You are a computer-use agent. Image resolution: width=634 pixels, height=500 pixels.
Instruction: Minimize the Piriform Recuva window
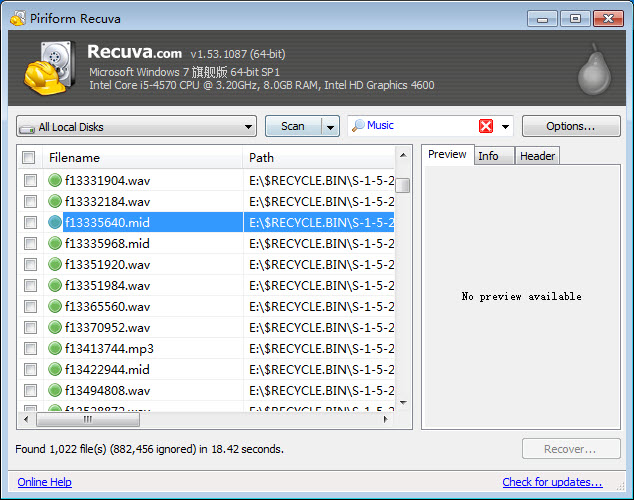pos(542,19)
